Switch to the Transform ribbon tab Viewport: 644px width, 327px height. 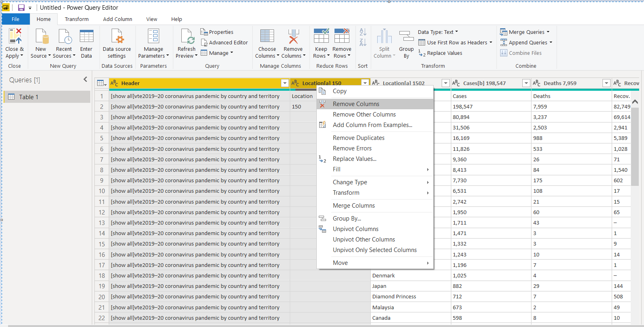(77, 19)
